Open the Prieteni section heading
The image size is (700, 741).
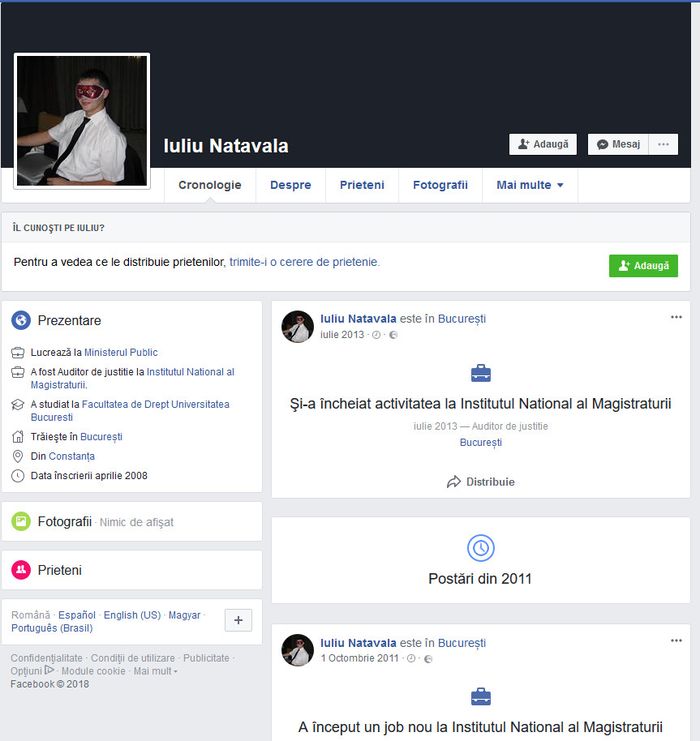pos(60,570)
